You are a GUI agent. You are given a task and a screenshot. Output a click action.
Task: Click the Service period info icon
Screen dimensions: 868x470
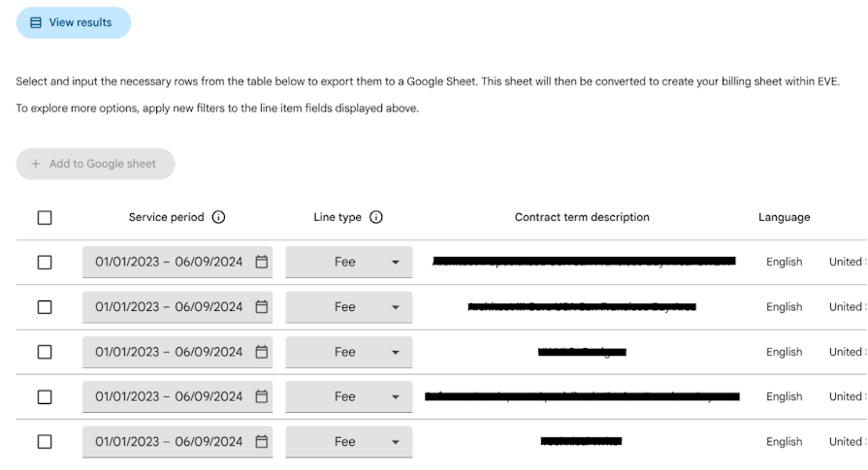click(218, 217)
